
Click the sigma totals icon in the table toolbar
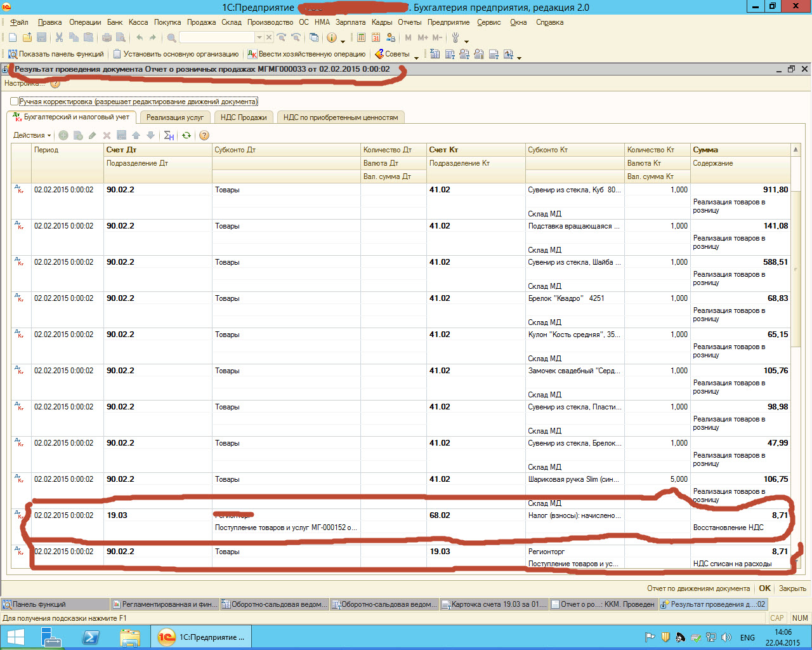169,135
